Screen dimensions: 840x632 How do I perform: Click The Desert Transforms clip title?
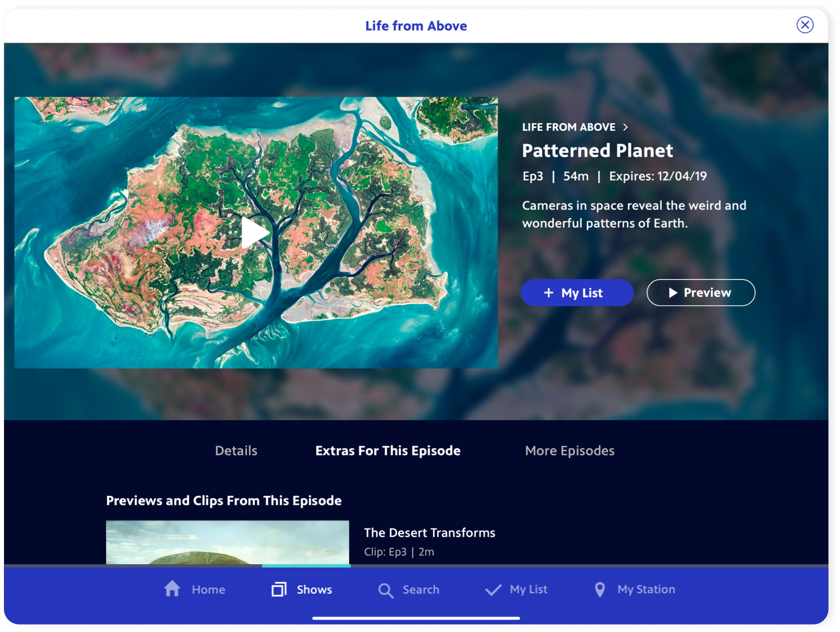(429, 533)
